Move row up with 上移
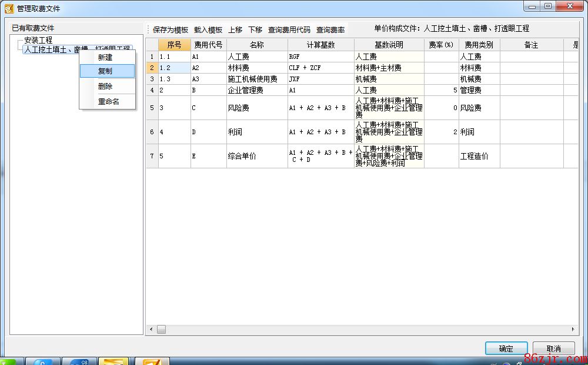This screenshot has height=365, width=588. (x=235, y=29)
